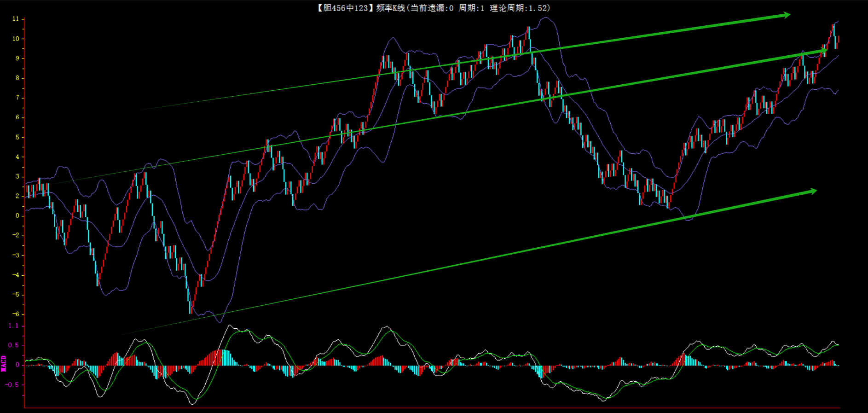Select the lowest candlestick near -5
This screenshot has height=413, width=868.
(x=190, y=306)
